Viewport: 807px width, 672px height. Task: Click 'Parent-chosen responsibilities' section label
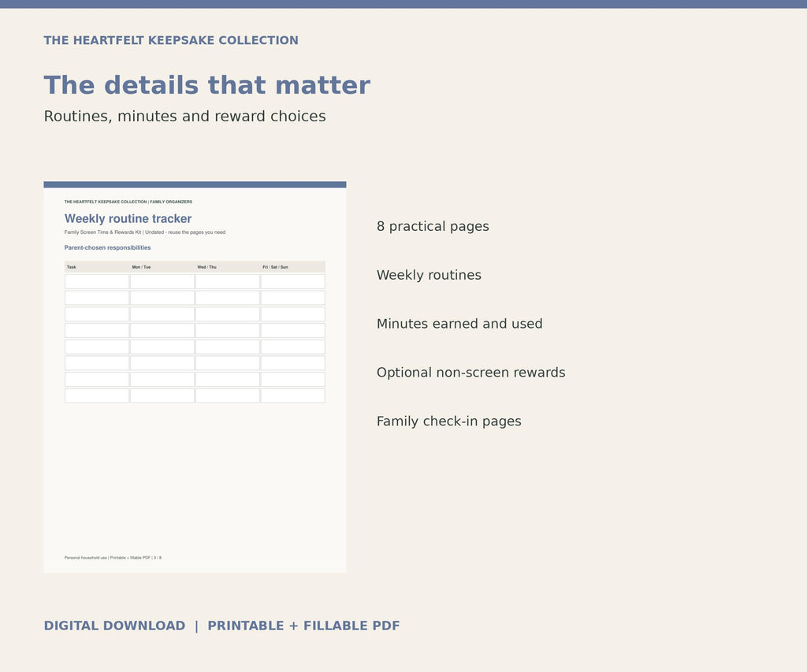click(x=107, y=247)
